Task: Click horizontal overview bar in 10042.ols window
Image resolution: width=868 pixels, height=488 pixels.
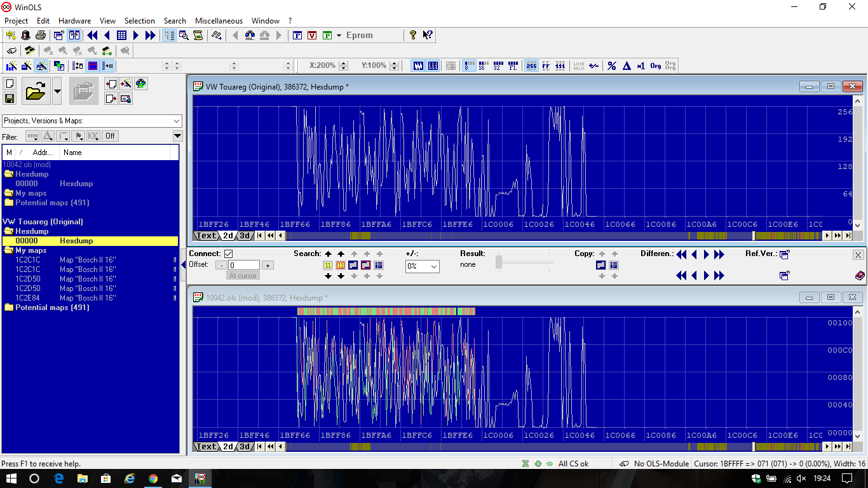Action: point(554,447)
